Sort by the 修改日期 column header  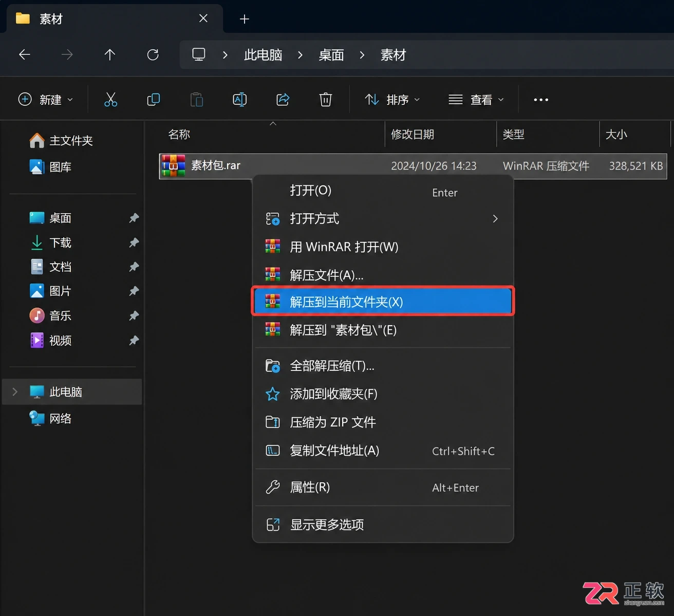coord(413,135)
